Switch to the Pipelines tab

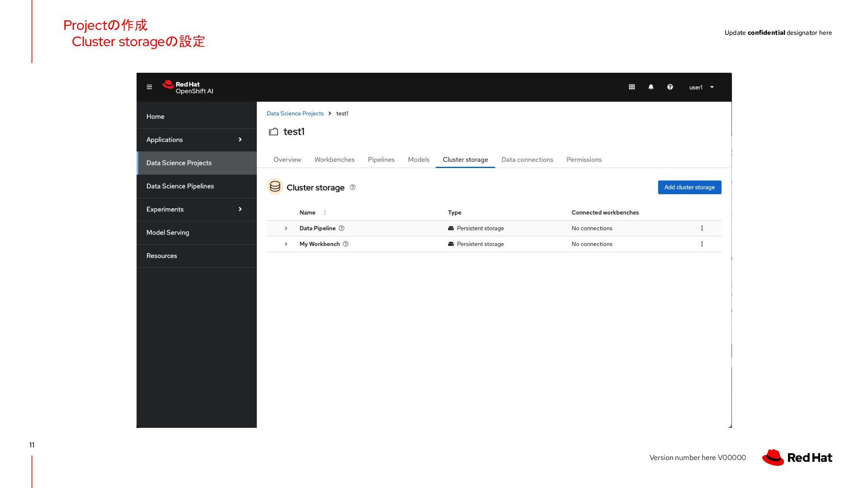coord(381,160)
